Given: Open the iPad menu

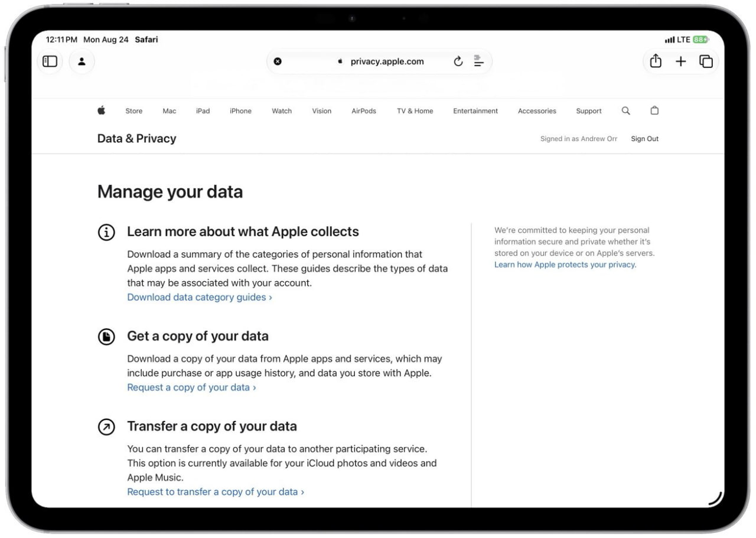Looking at the screenshot, I should [203, 111].
